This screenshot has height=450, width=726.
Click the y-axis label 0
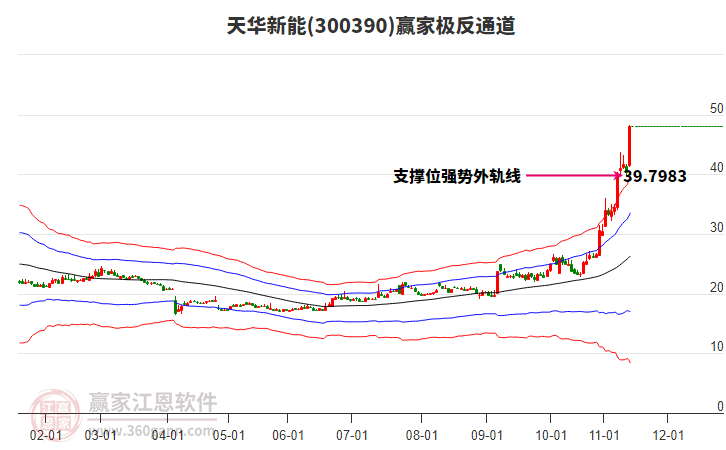(720, 406)
